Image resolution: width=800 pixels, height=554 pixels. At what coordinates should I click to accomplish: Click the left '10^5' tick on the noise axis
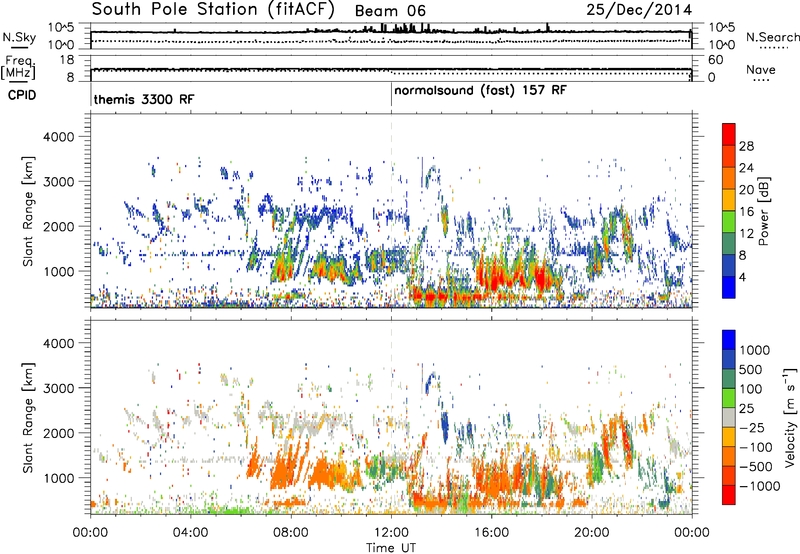point(61,28)
